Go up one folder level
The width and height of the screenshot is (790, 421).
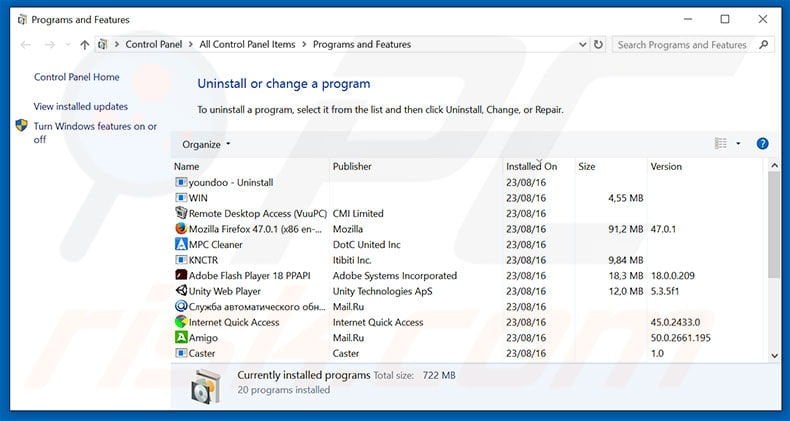tap(85, 45)
